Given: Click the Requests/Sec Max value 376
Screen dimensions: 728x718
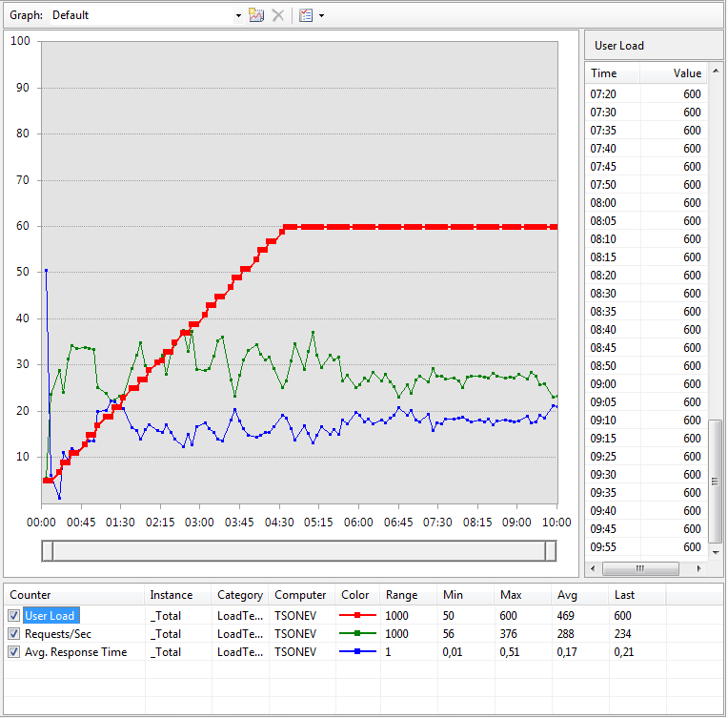Looking at the screenshot, I should [508, 634].
